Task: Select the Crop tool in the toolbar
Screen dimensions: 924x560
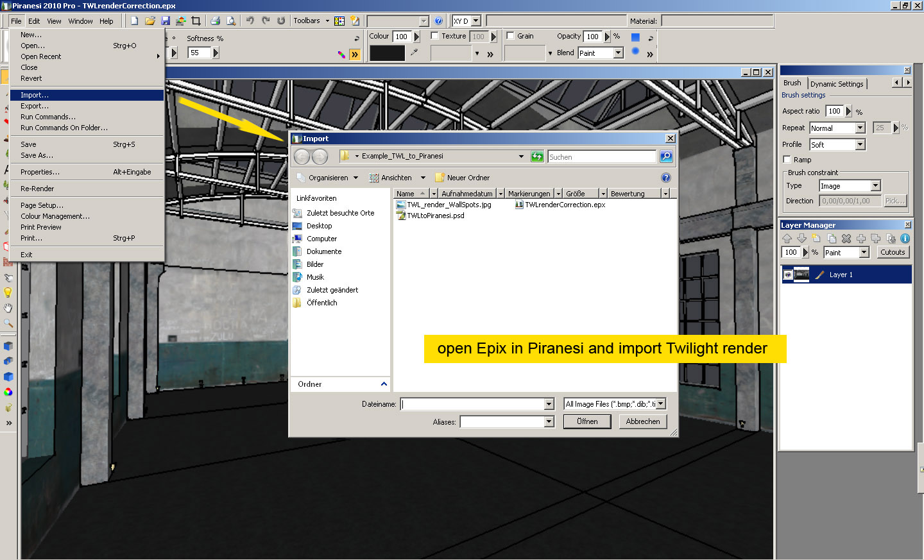Action: pos(196,21)
